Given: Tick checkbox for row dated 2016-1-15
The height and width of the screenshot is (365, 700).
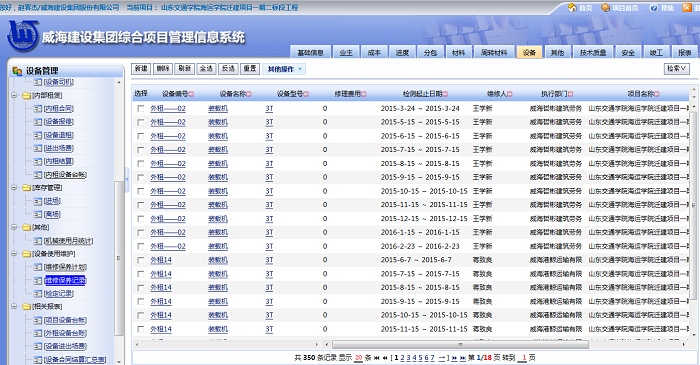Looking at the screenshot, I should click(141, 232).
